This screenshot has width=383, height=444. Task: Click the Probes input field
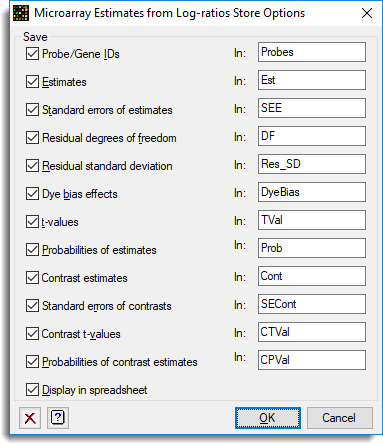(312, 52)
